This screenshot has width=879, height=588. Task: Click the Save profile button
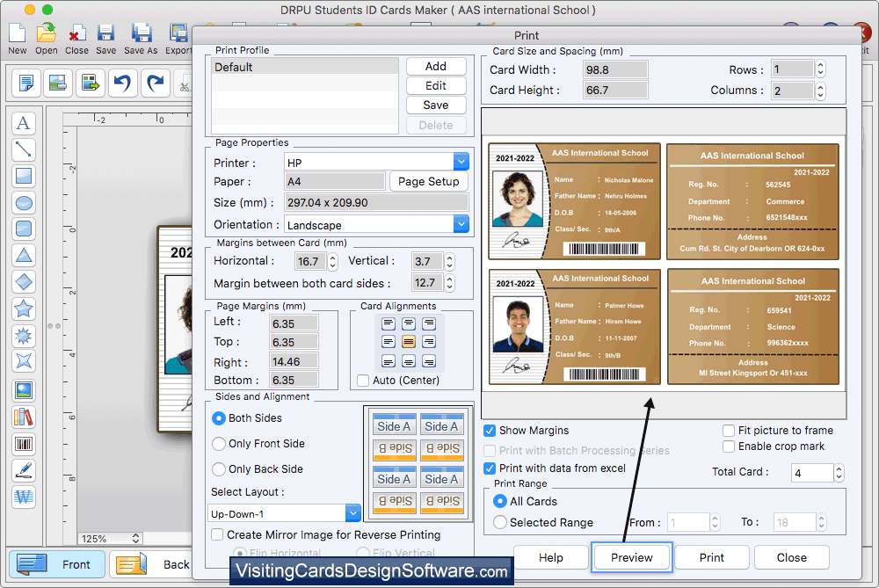point(436,105)
